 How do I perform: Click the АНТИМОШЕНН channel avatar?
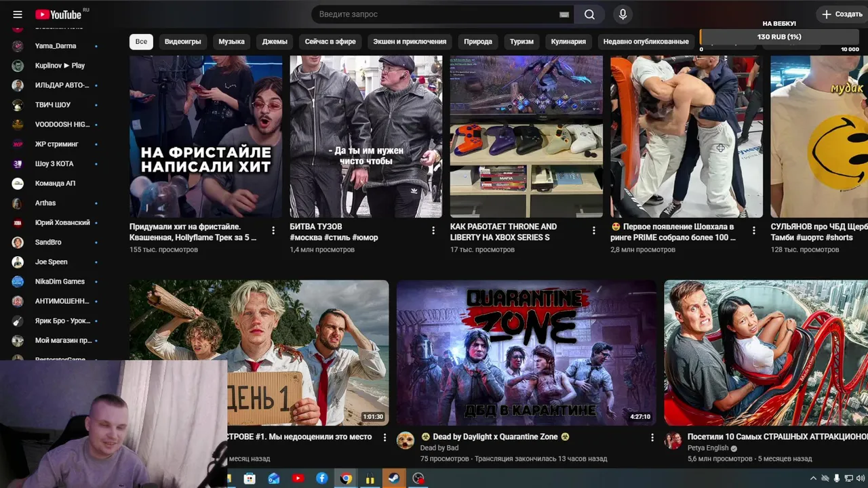click(x=18, y=302)
